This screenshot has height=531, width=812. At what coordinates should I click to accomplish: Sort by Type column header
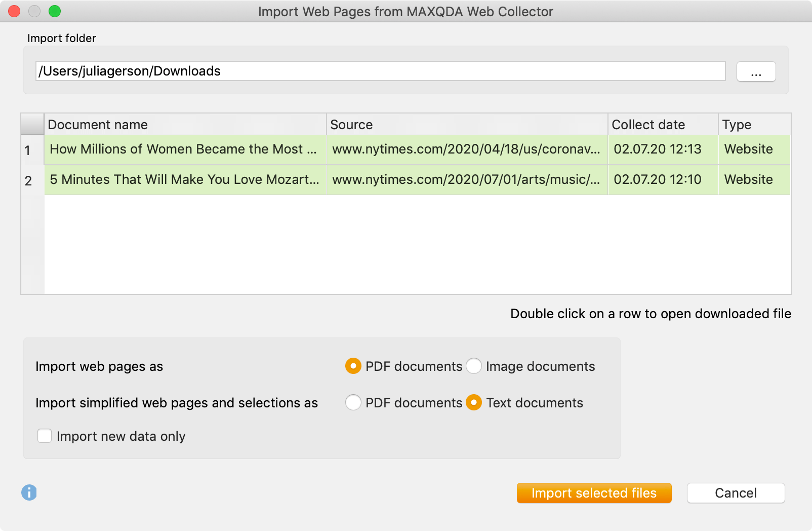[755, 125]
